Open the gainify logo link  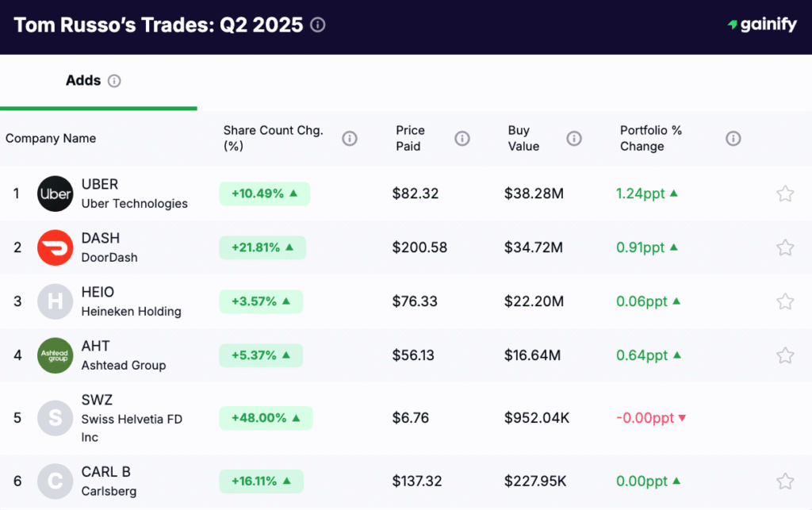tap(760, 24)
